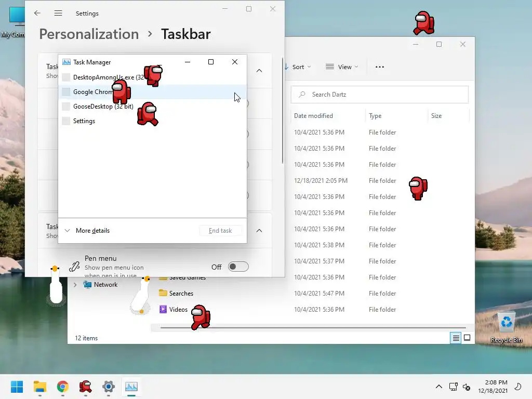Click the End task button
The image size is (532, 399).
220,230
